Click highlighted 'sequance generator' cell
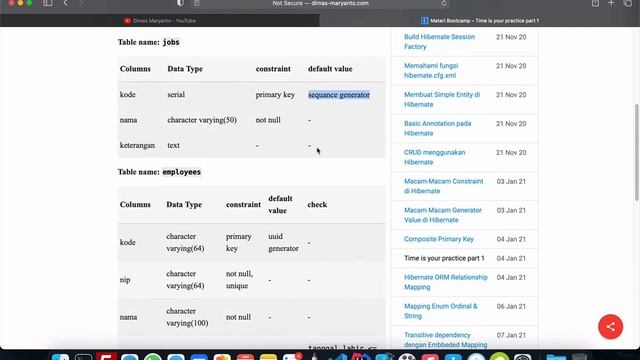The image size is (640, 360). (x=339, y=95)
